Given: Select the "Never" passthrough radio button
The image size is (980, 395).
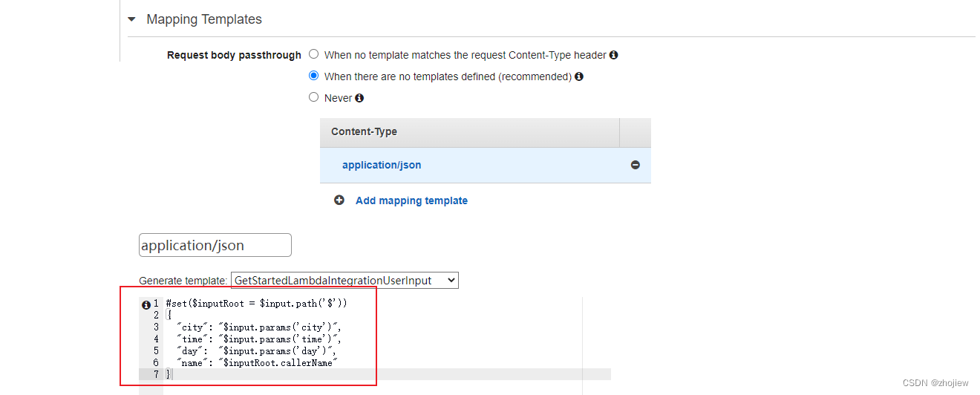Looking at the screenshot, I should tap(313, 97).
